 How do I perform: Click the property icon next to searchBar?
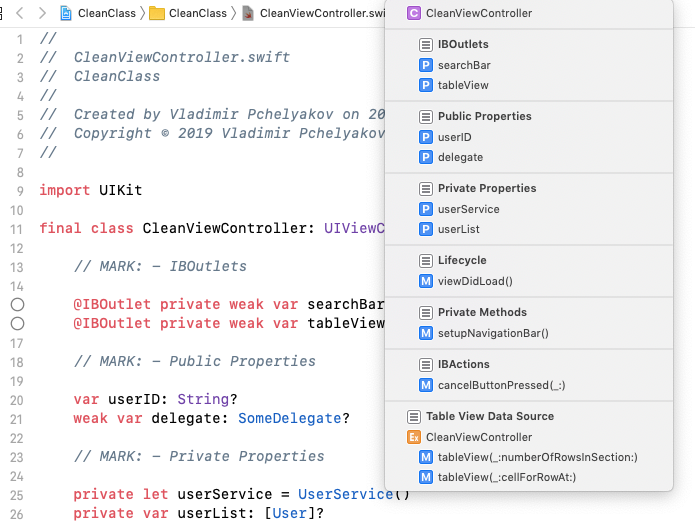point(427,65)
